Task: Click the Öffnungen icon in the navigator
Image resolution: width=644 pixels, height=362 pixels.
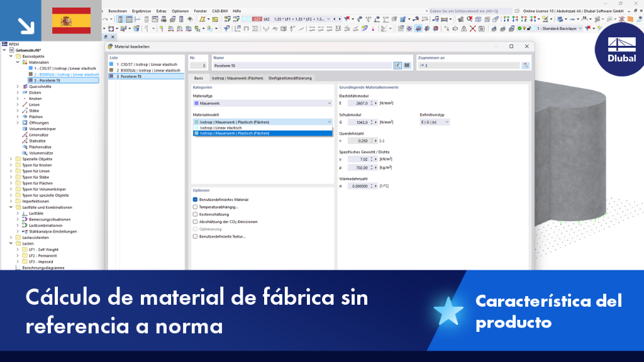Action: coord(25,123)
